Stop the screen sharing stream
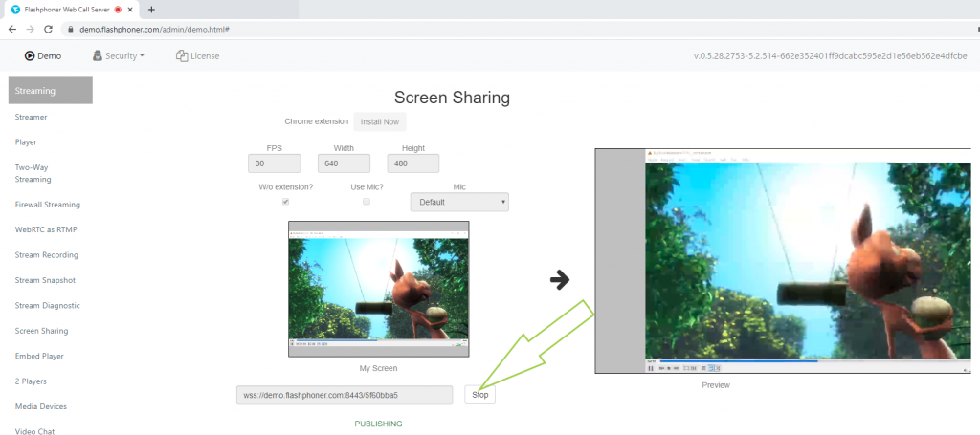This screenshot has width=980, height=435. [x=480, y=395]
